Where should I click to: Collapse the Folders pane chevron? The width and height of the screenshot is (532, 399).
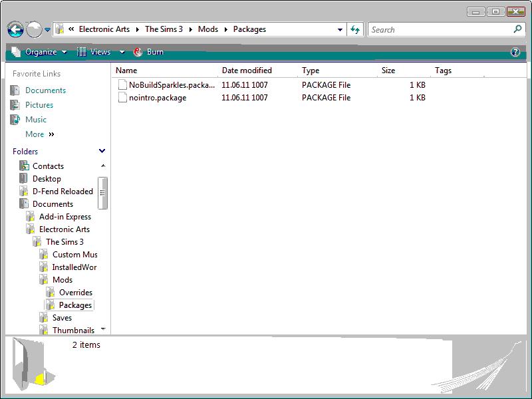102,152
